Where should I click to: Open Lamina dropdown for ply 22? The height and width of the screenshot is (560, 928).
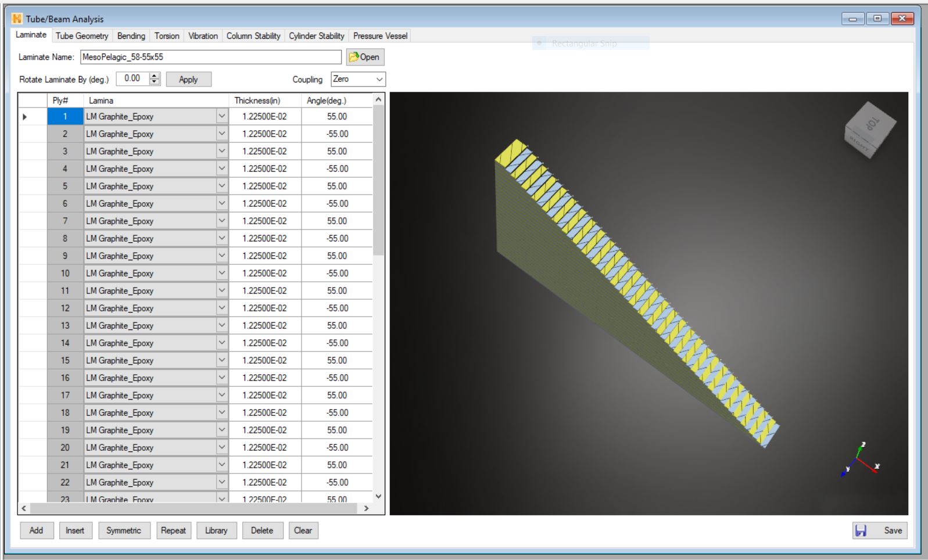coord(222,483)
